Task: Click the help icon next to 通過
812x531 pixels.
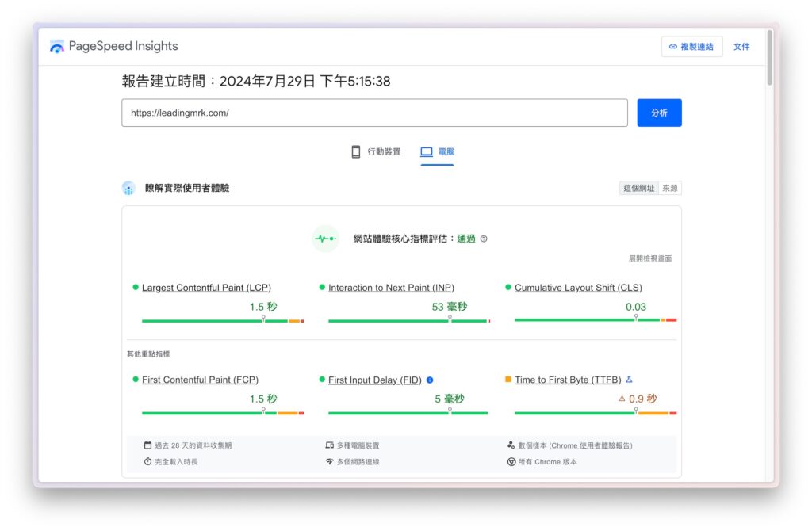Action: point(484,239)
